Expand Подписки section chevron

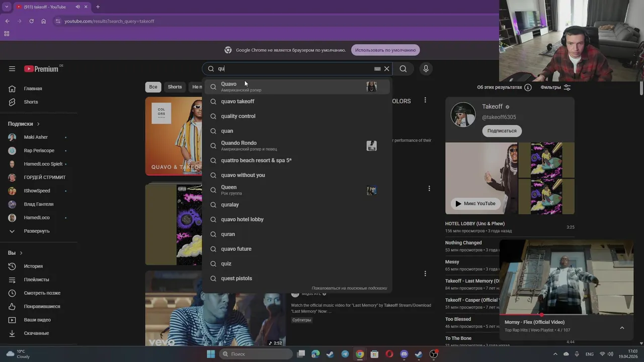click(38, 124)
